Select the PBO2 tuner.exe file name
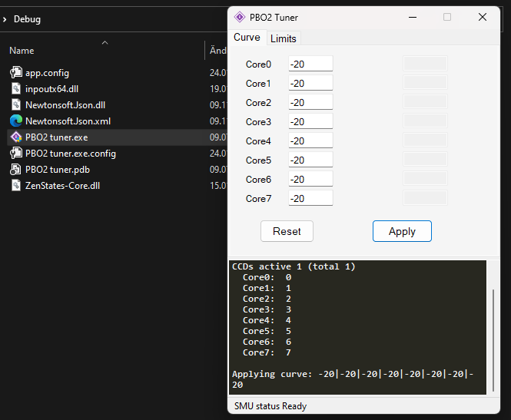 point(56,137)
